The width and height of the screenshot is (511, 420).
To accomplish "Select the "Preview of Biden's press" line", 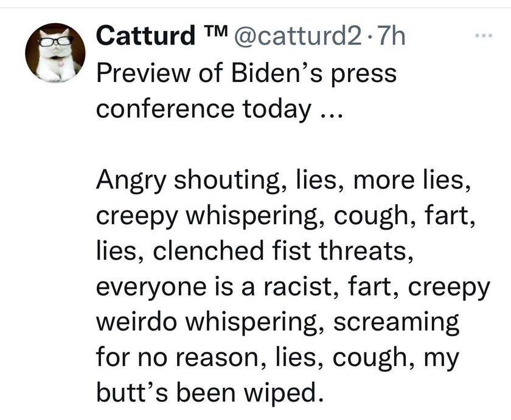I will [x=246, y=74].
